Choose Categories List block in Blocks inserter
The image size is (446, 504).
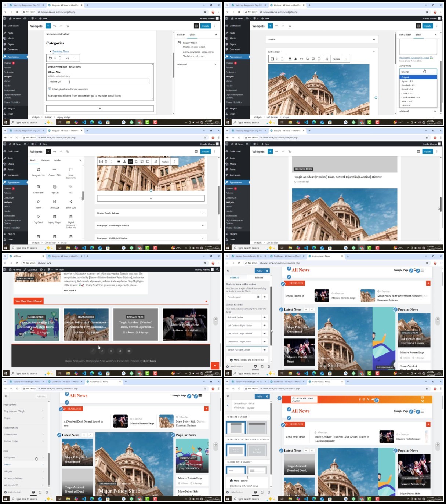pos(38,171)
